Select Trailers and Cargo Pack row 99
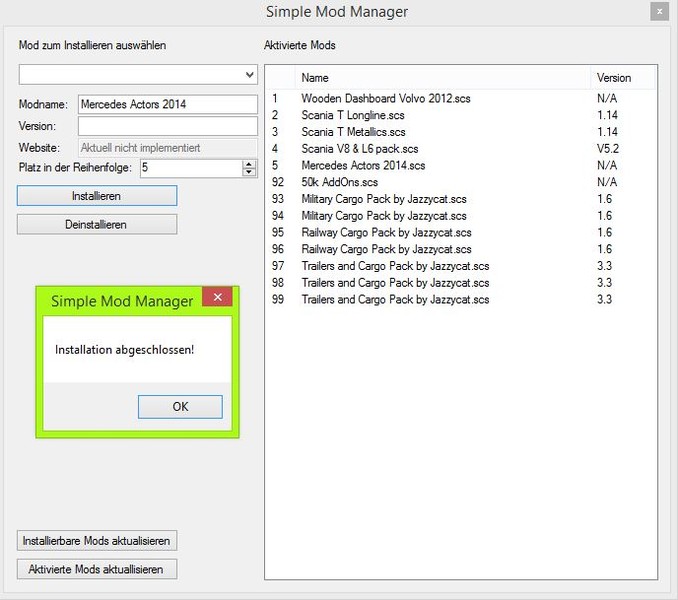This screenshot has height=600, width=678. pos(461,300)
